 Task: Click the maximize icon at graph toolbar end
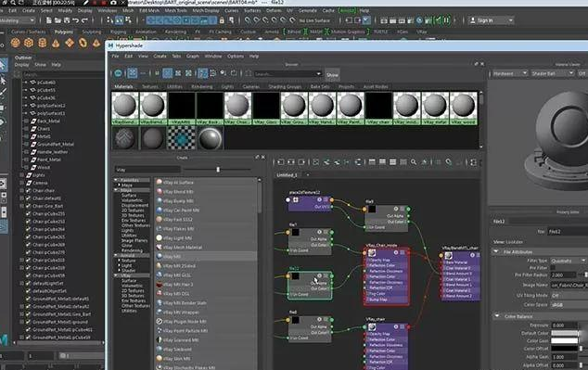[473, 162]
